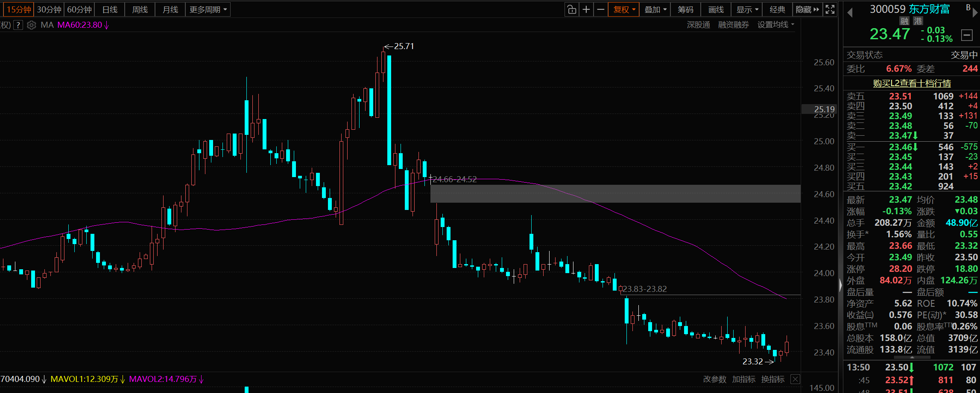Click the 300059 东方财富 stock title
Screen dimensions: 980x393
point(910,9)
